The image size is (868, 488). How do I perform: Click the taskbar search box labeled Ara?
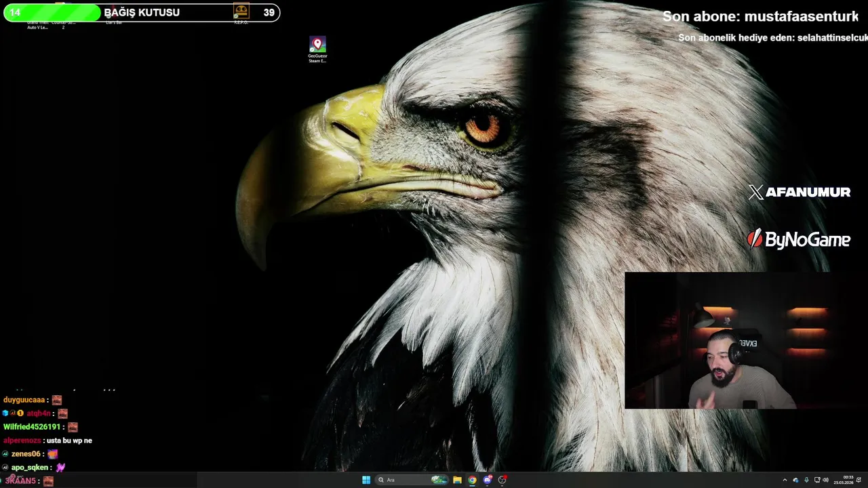pos(412,480)
